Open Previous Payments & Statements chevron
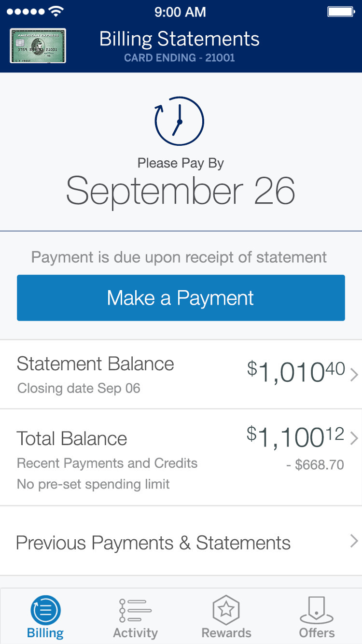 [354, 541]
